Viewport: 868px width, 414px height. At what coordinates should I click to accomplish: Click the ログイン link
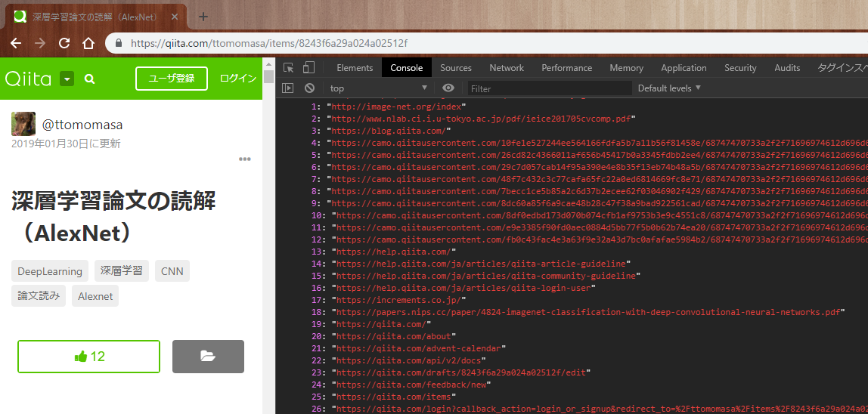click(x=238, y=79)
